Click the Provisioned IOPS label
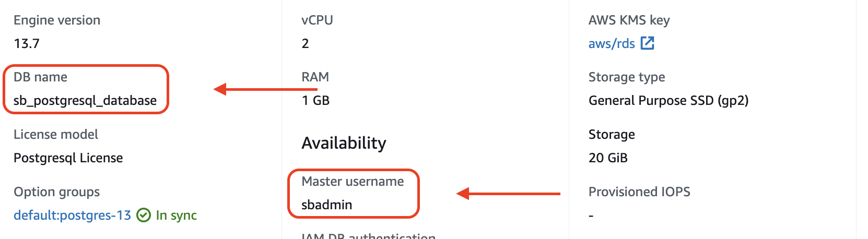868x239 pixels. pyautogui.click(x=639, y=192)
